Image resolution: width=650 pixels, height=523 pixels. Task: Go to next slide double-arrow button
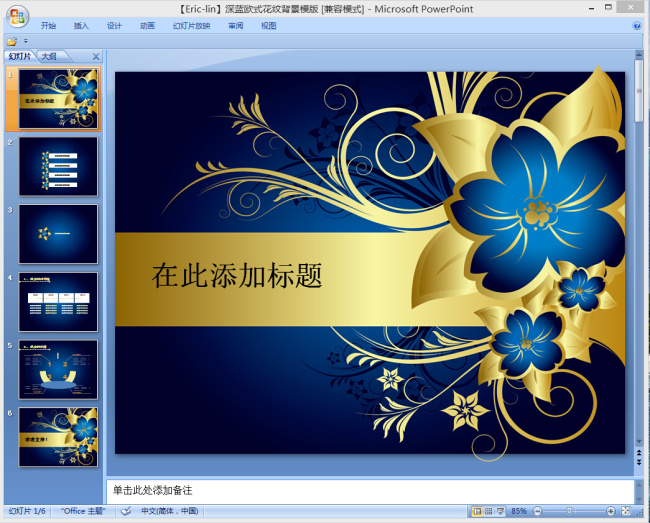[639, 462]
